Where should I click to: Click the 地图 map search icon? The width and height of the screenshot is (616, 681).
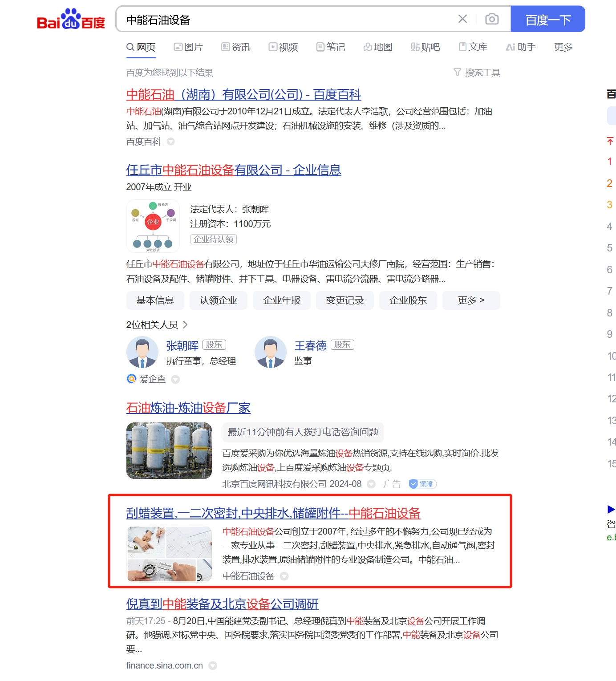(x=377, y=47)
